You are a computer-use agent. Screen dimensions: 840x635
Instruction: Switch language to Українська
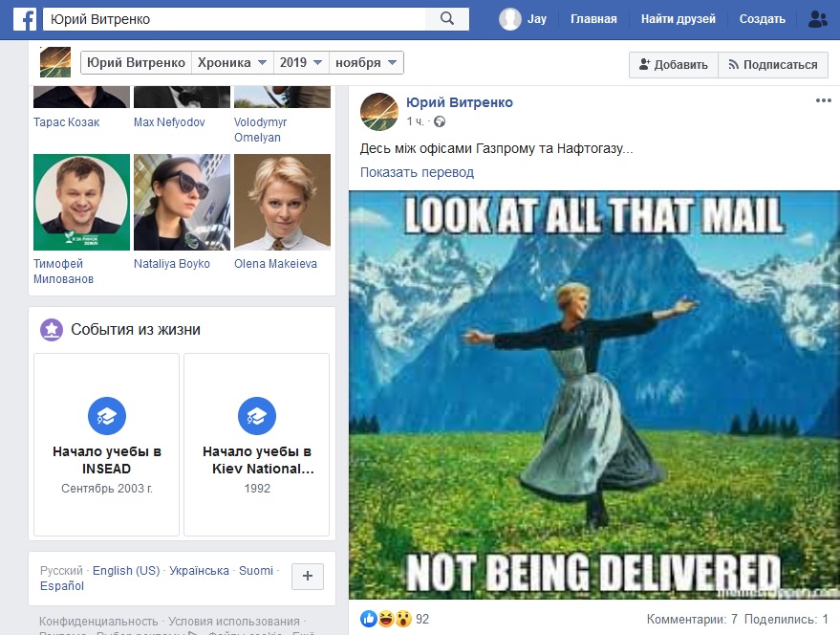pyautogui.click(x=200, y=571)
